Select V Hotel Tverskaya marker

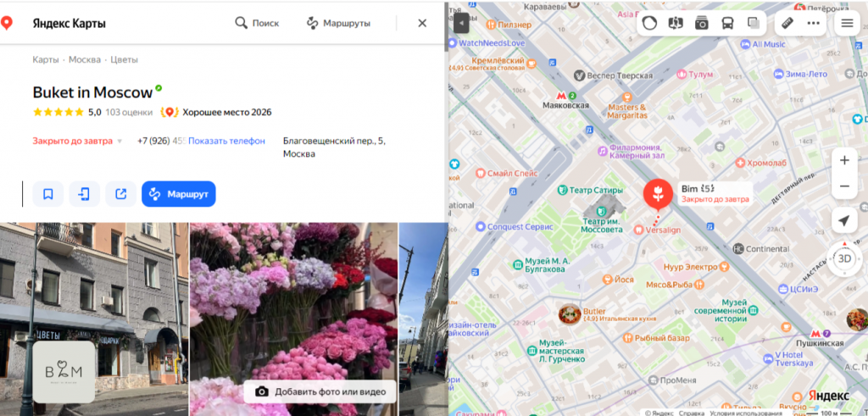tap(787, 358)
